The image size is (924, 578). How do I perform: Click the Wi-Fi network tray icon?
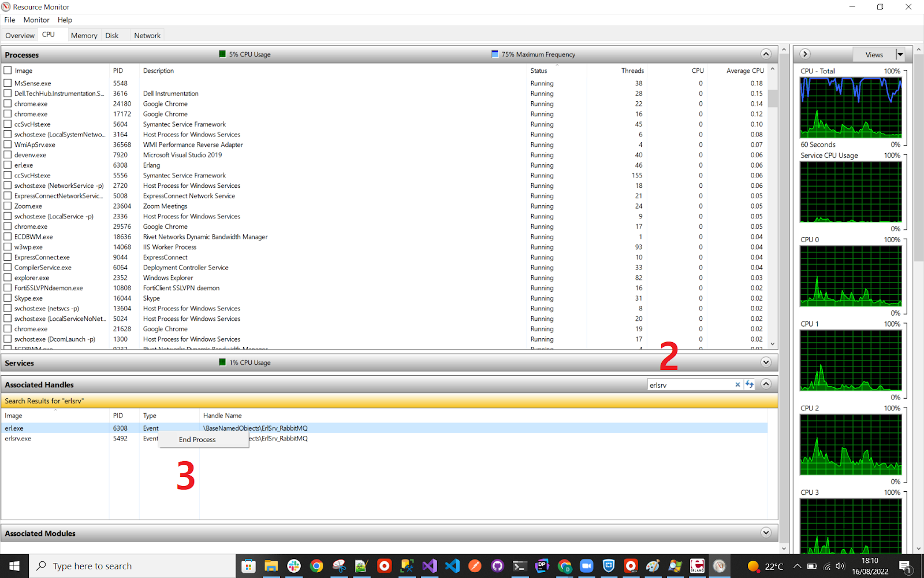point(826,566)
